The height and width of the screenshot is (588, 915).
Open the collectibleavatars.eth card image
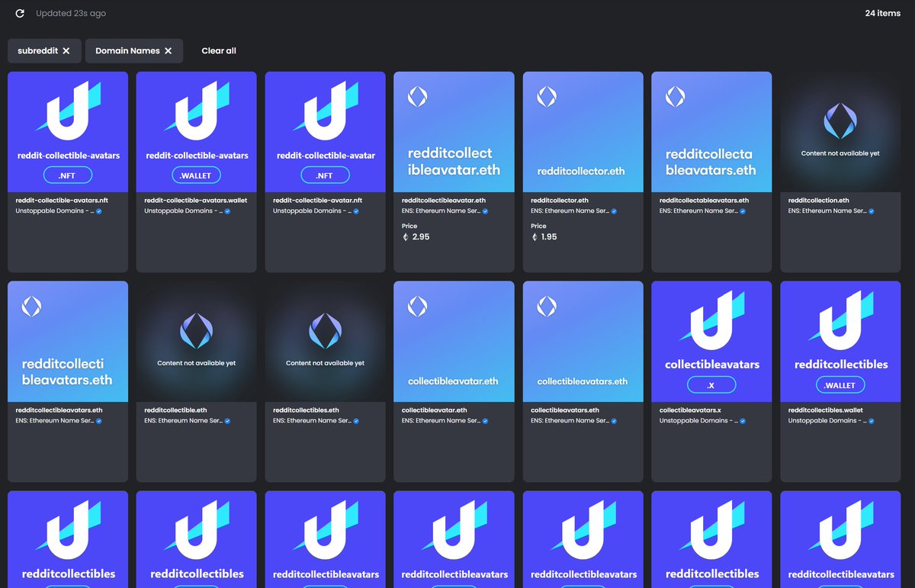(583, 342)
